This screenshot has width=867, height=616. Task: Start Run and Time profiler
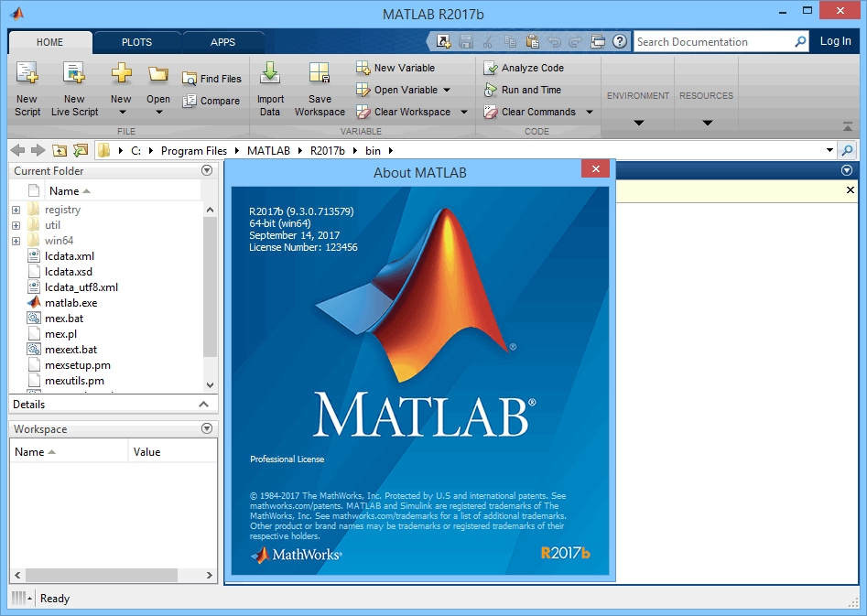(x=523, y=90)
